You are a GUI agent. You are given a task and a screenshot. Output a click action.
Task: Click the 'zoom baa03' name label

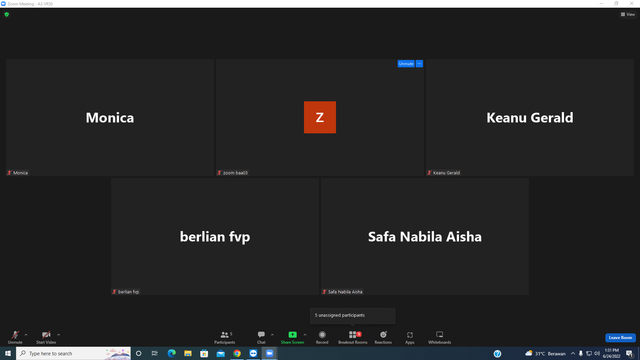pos(235,173)
